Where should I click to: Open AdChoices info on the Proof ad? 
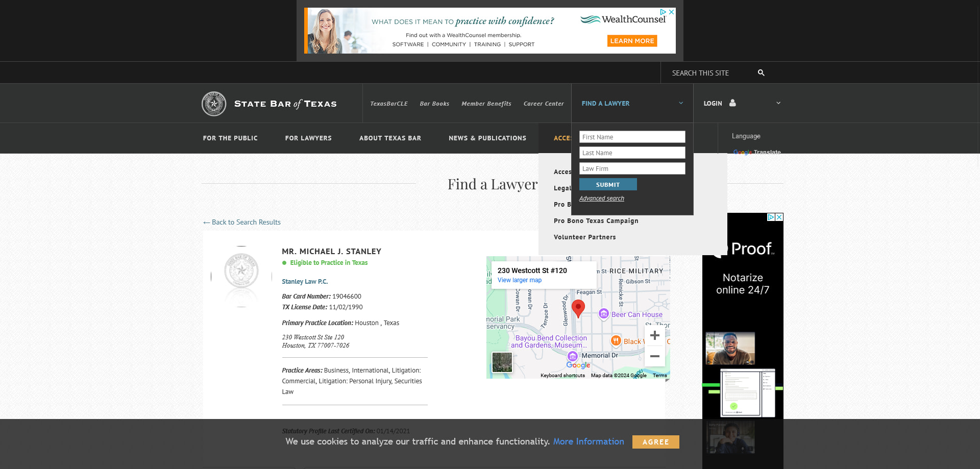pyautogui.click(x=771, y=217)
